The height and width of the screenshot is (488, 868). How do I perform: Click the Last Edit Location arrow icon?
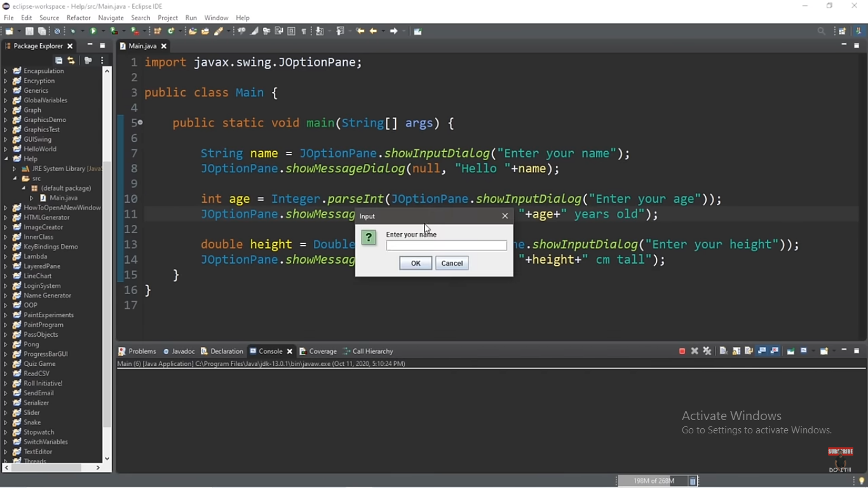tap(360, 31)
